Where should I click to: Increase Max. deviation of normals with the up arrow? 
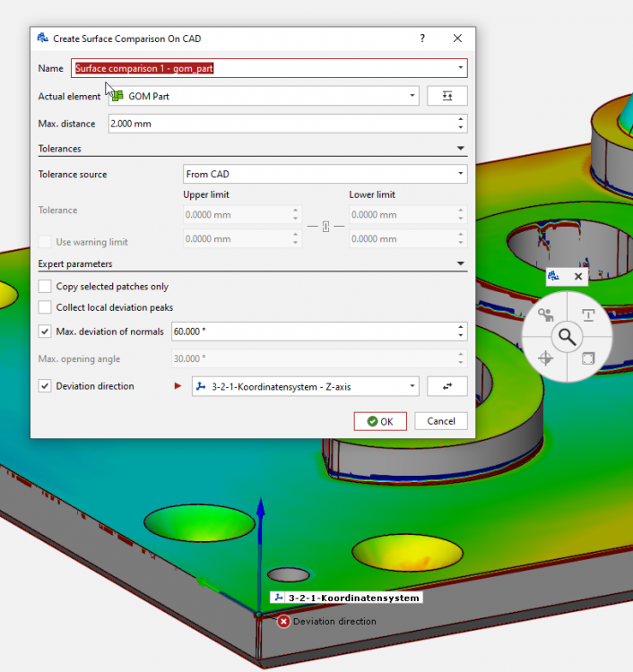[x=461, y=327]
